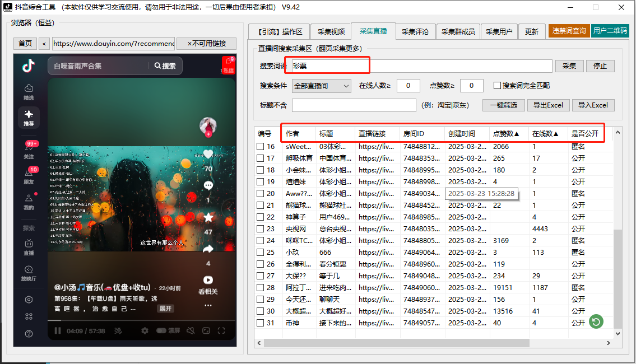
Task: Toggle the 清屏 switch in the player
Action: pos(162,331)
